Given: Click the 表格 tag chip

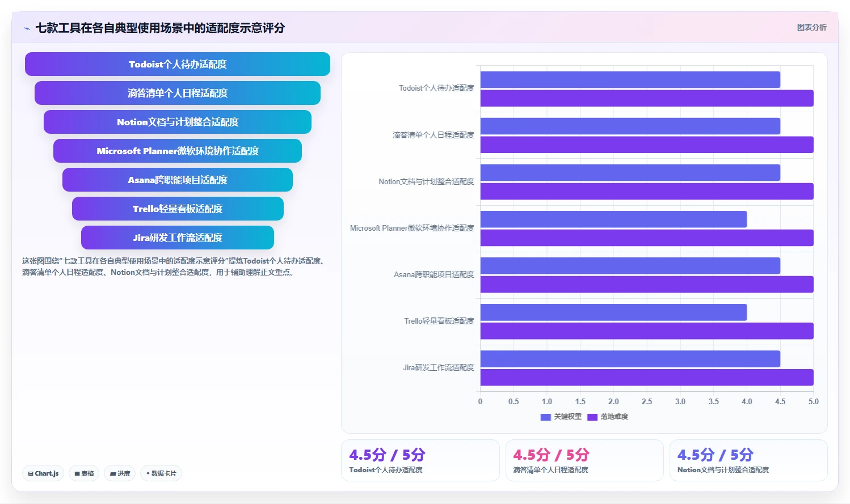Looking at the screenshot, I should [x=84, y=473].
